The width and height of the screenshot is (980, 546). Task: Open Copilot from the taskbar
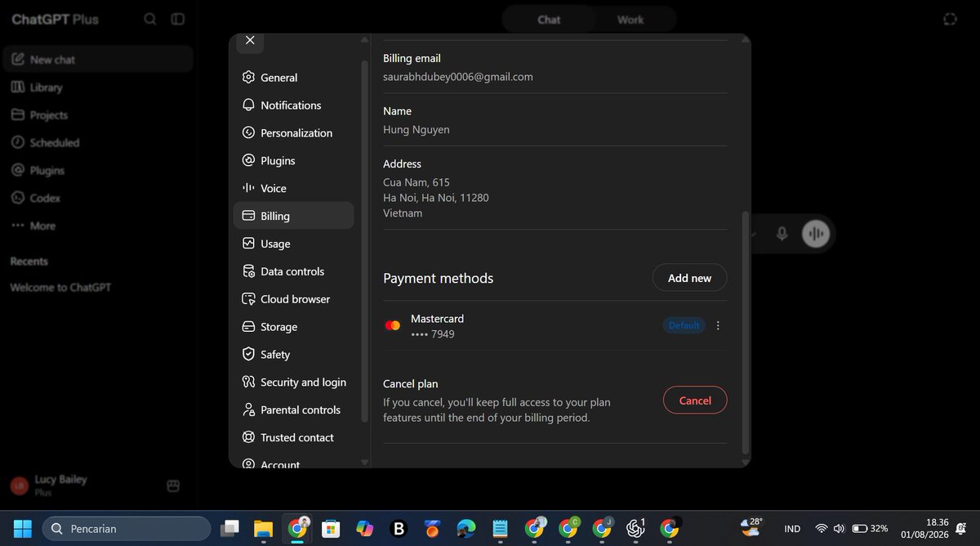[364, 529]
